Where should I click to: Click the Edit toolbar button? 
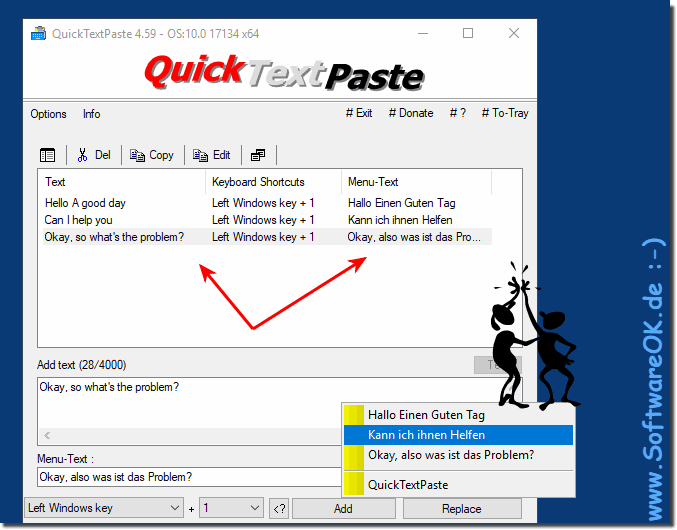(x=212, y=155)
